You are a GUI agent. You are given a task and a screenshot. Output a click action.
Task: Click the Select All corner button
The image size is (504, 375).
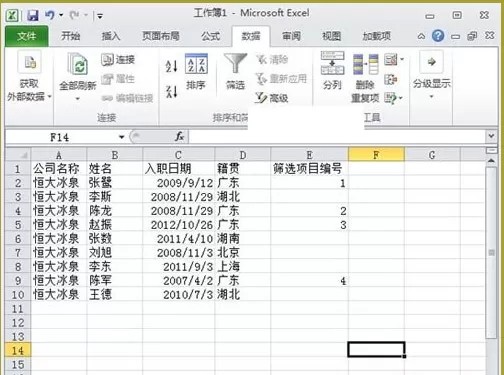[18, 155]
